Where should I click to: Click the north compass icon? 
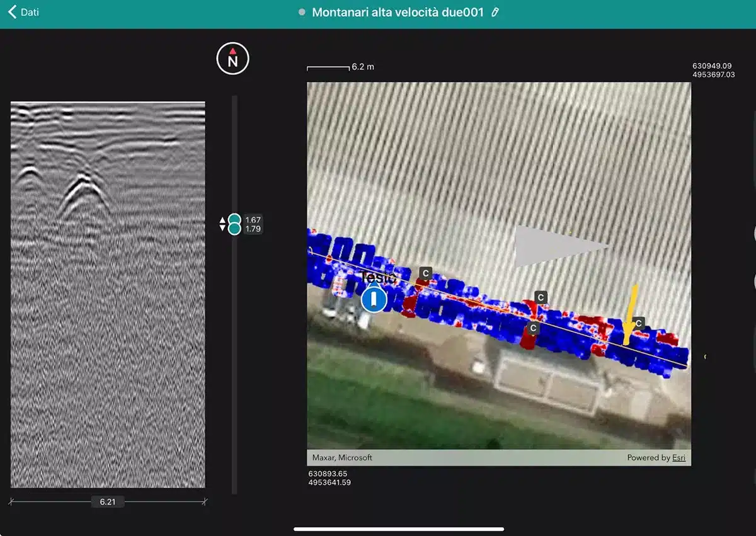click(232, 59)
